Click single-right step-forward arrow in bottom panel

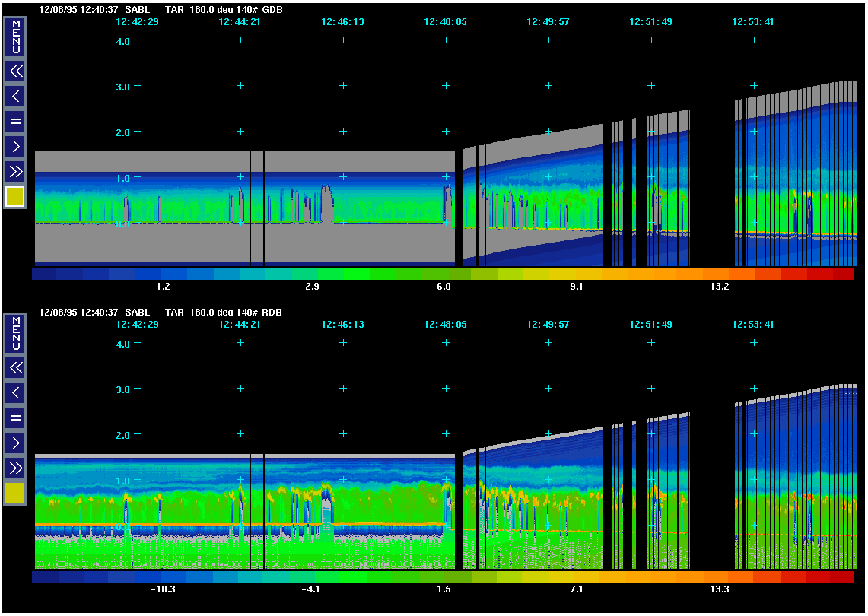[15, 442]
